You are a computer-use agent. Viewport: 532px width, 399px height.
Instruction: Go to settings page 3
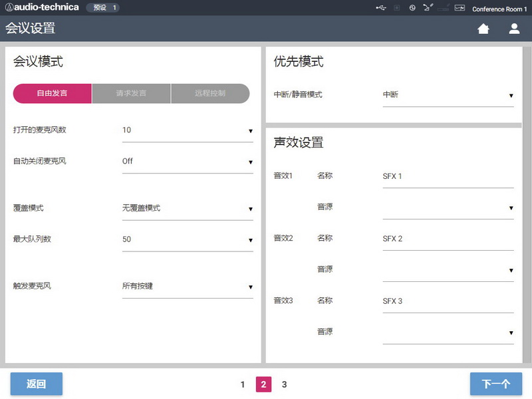[284, 384]
